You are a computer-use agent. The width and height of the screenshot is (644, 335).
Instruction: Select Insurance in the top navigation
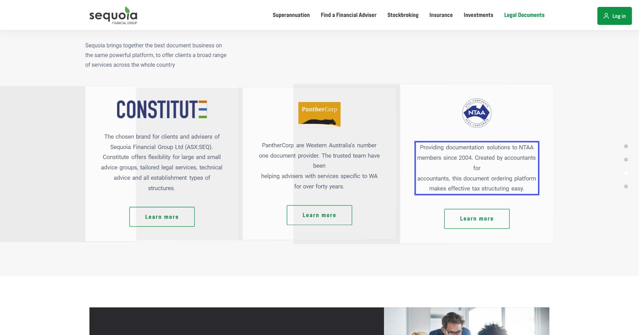pos(441,15)
